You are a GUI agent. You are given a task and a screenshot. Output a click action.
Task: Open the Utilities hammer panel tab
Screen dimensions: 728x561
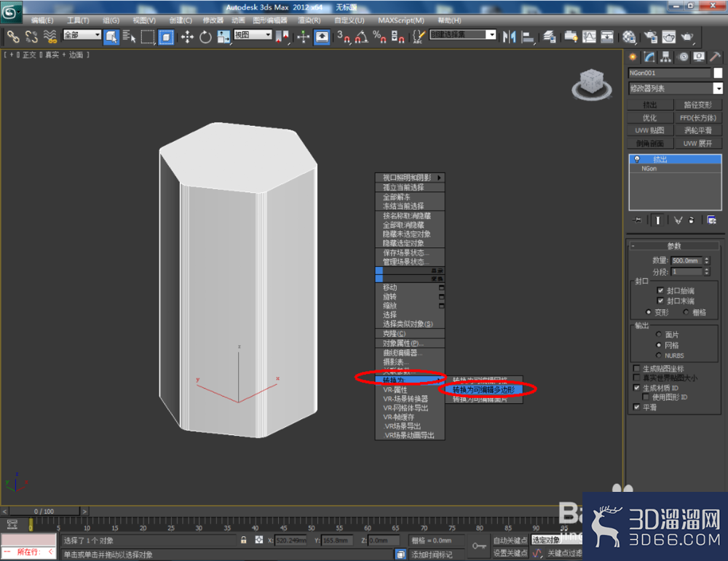[716, 57]
